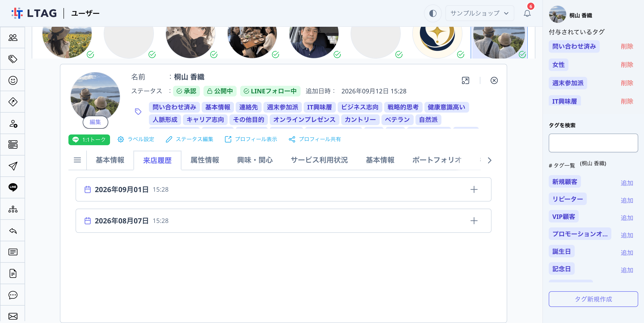The image size is (644, 323).
Task: Open the users list sidebar icon
Action: pyautogui.click(x=13, y=38)
